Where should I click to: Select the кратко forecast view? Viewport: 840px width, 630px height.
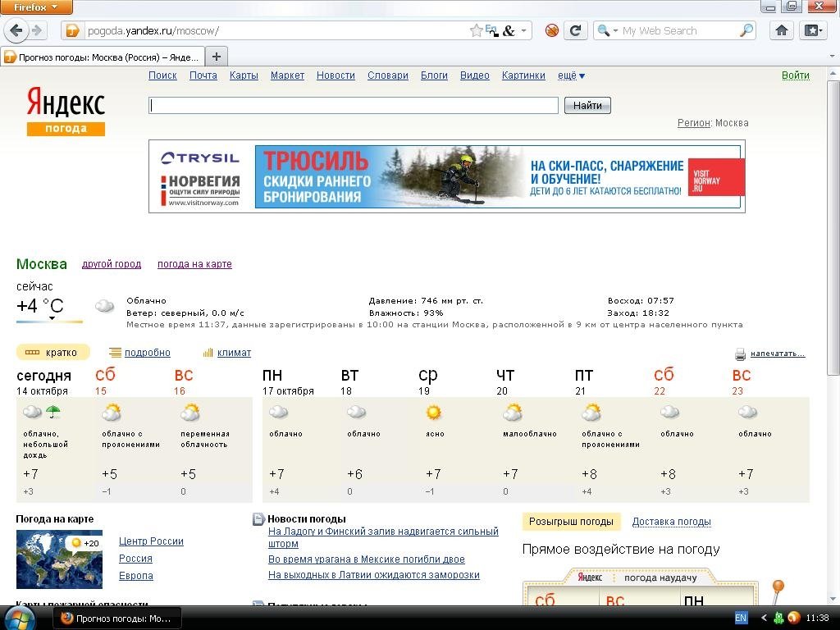pos(52,353)
